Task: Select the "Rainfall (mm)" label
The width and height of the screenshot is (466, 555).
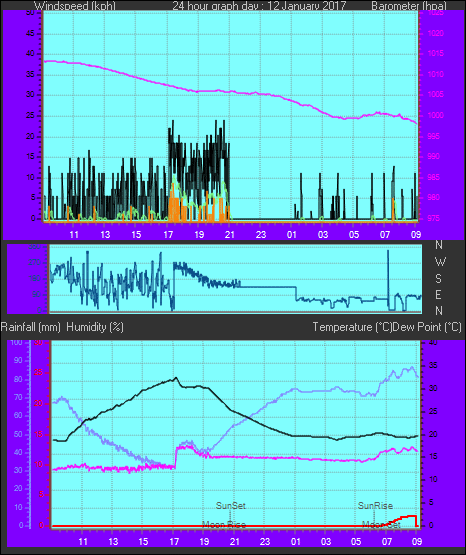Action: tap(31, 327)
